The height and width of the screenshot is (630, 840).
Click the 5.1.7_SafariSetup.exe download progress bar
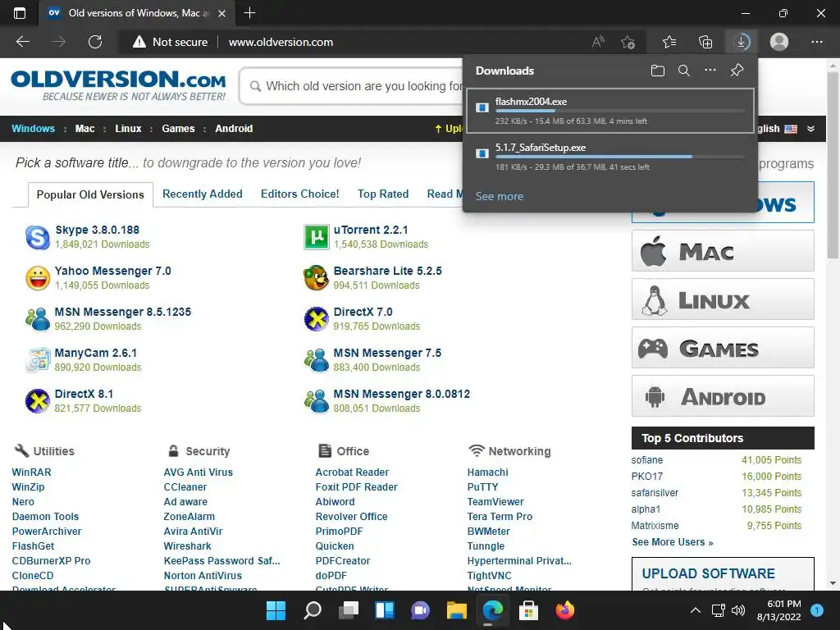point(620,157)
